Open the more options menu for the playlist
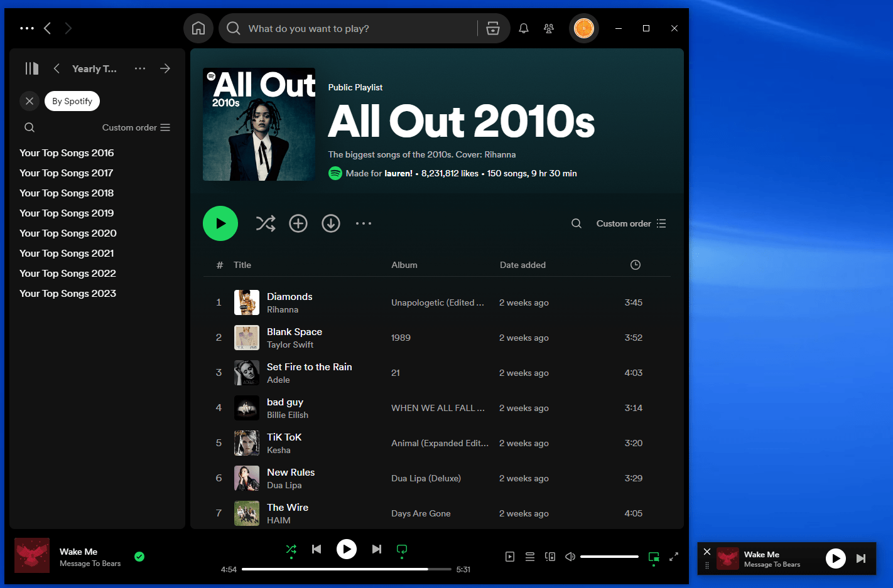This screenshot has height=588, width=893. (x=364, y=223)
